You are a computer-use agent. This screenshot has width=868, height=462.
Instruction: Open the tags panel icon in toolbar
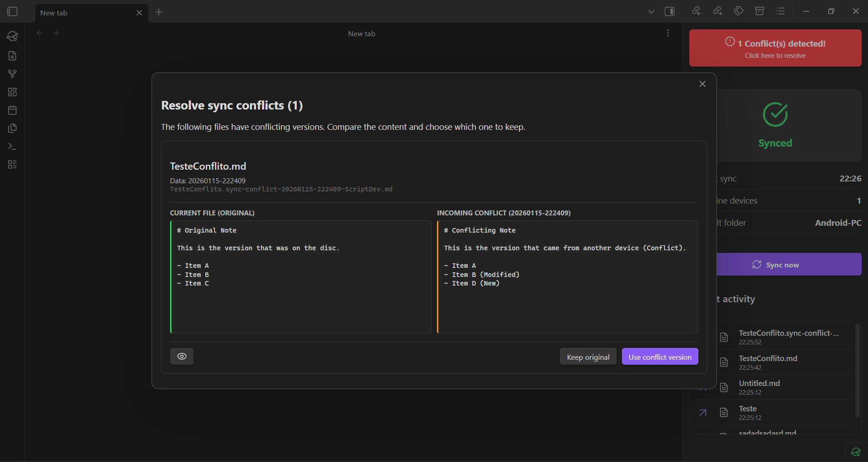pyautogui.click(x=739, y=11)
